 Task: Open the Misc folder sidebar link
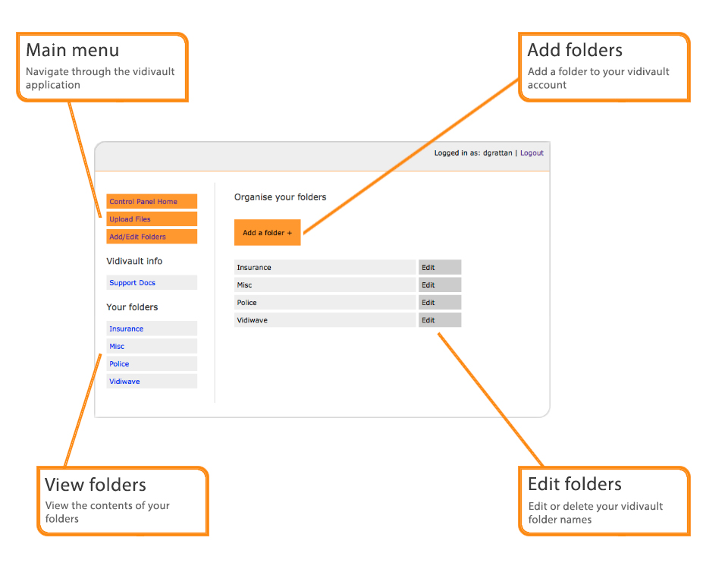[118, 347]
